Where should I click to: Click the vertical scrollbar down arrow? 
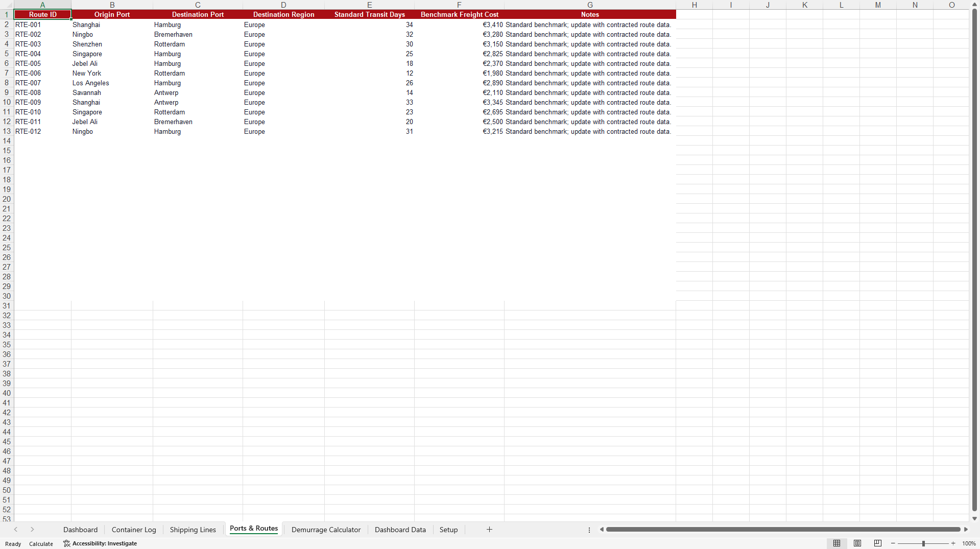click(x=974, y=518)
